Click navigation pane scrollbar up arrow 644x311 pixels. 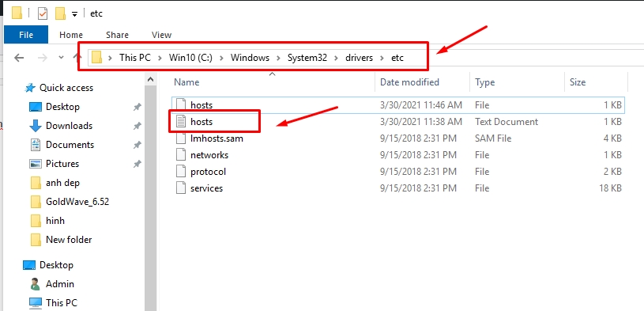150,79
